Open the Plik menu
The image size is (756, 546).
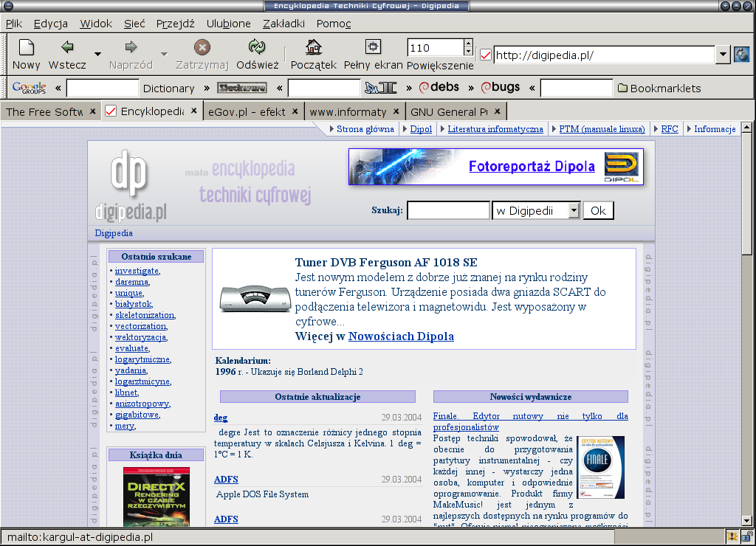click(x=14, y=24)
